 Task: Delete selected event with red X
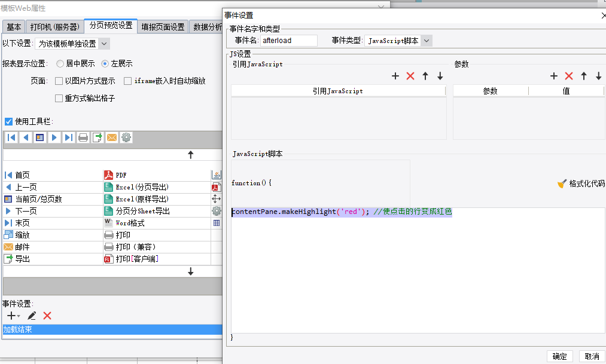(47, 316)
